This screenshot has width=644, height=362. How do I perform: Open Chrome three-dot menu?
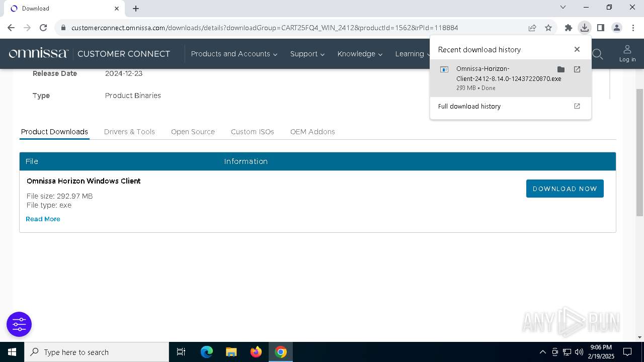click(x=633, y=28)
